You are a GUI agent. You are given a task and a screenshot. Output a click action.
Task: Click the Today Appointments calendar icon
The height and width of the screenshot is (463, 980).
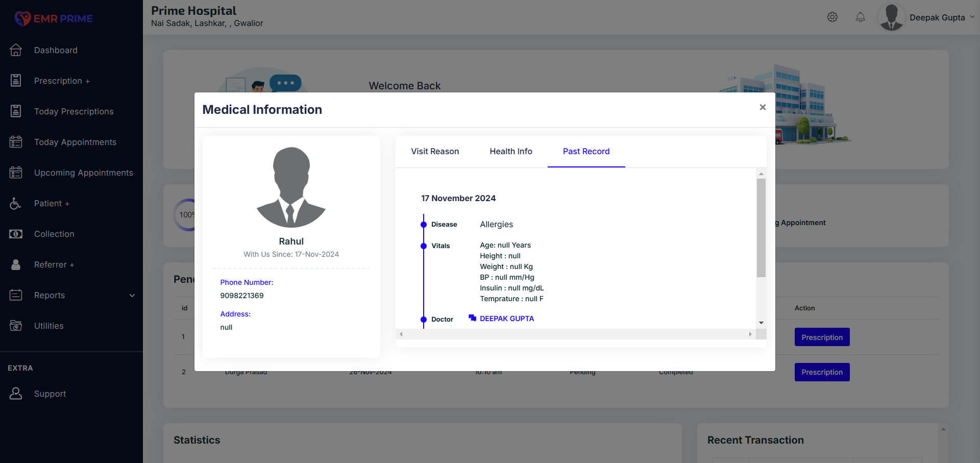pyautogui.click(x=16, y=142)
